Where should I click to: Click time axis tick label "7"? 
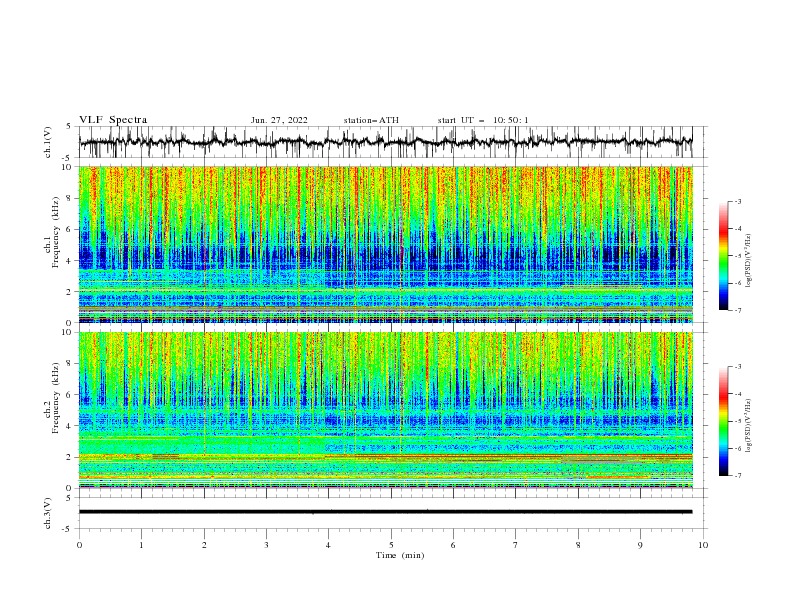(516, 545)
